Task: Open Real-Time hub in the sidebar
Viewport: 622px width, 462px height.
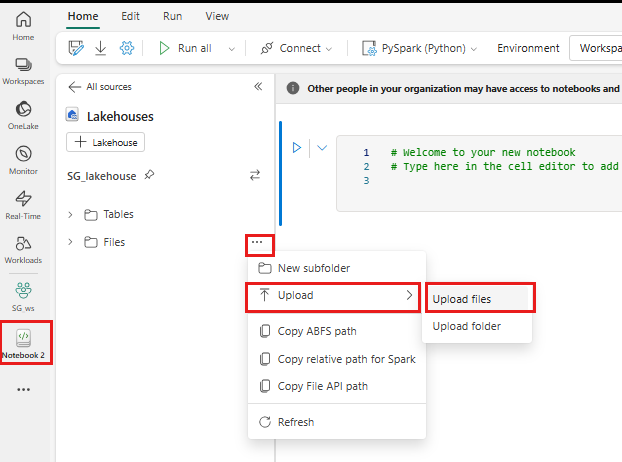Action: tap(23, 205)
